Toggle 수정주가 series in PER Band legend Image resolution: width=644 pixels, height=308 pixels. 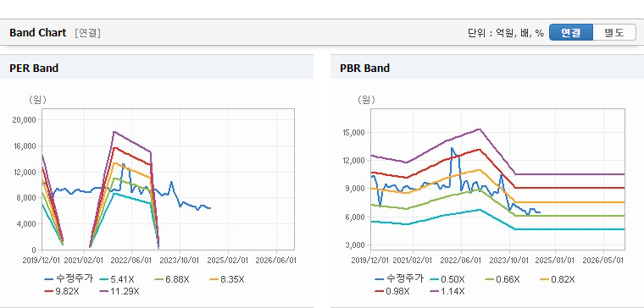coord(69,279)
